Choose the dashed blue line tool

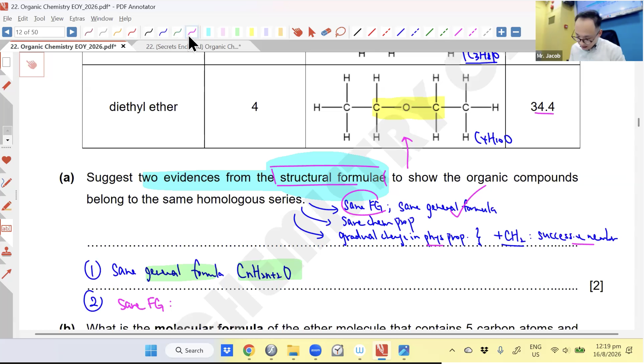pos(415,32)
